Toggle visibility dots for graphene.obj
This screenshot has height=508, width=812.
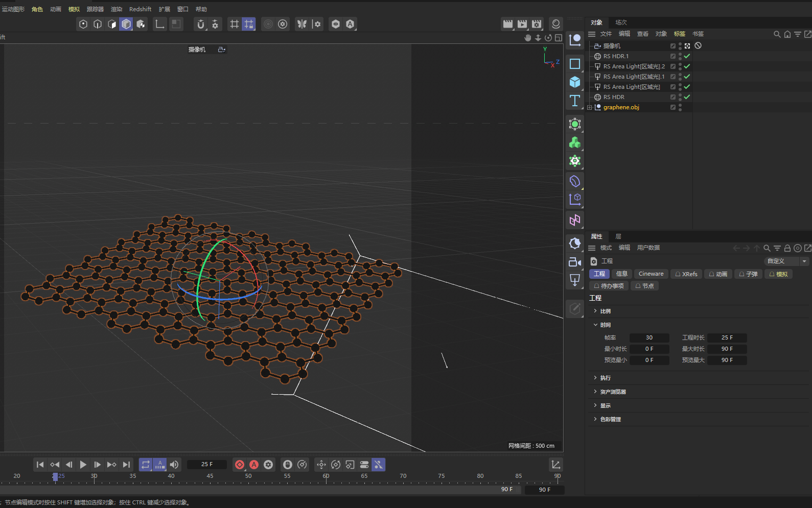pos(680,107)
